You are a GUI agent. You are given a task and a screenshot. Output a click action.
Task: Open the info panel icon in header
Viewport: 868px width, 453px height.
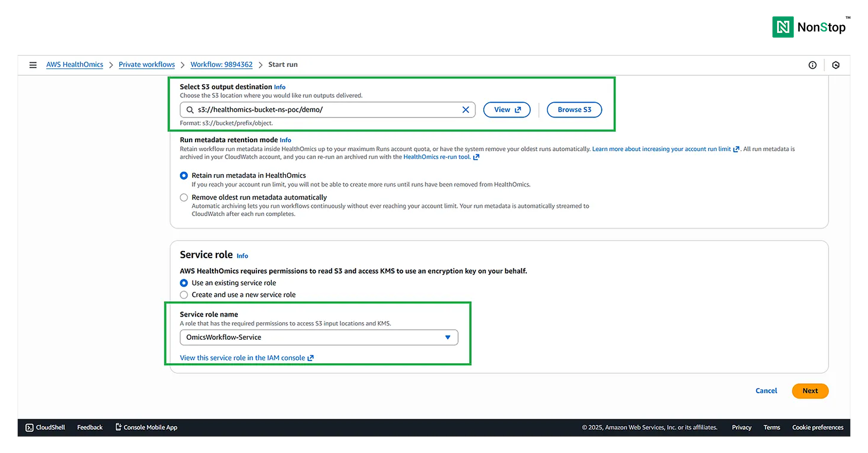[x=812, y=65]
